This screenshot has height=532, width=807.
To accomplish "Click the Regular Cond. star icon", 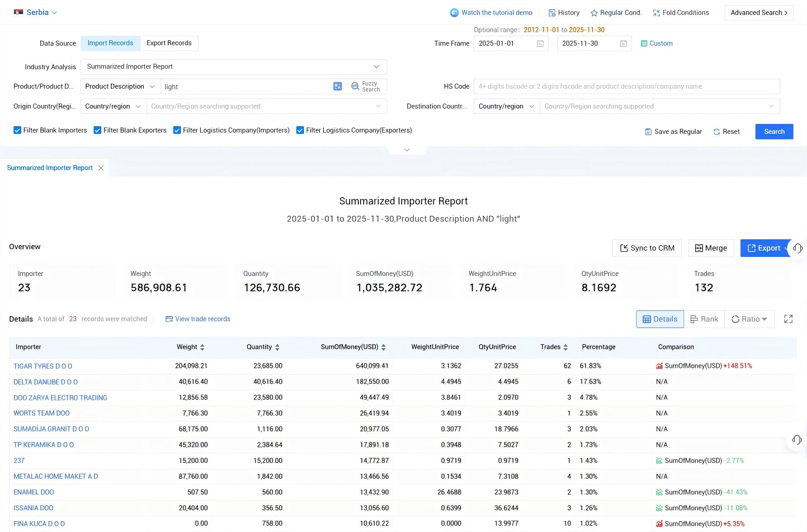I will click(x=594, y=13).
